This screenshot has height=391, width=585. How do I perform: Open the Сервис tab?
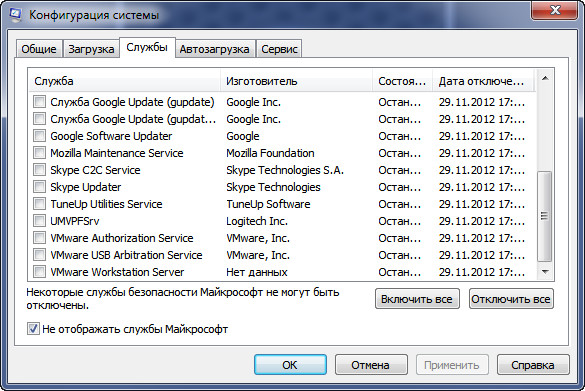pos(279,49)
